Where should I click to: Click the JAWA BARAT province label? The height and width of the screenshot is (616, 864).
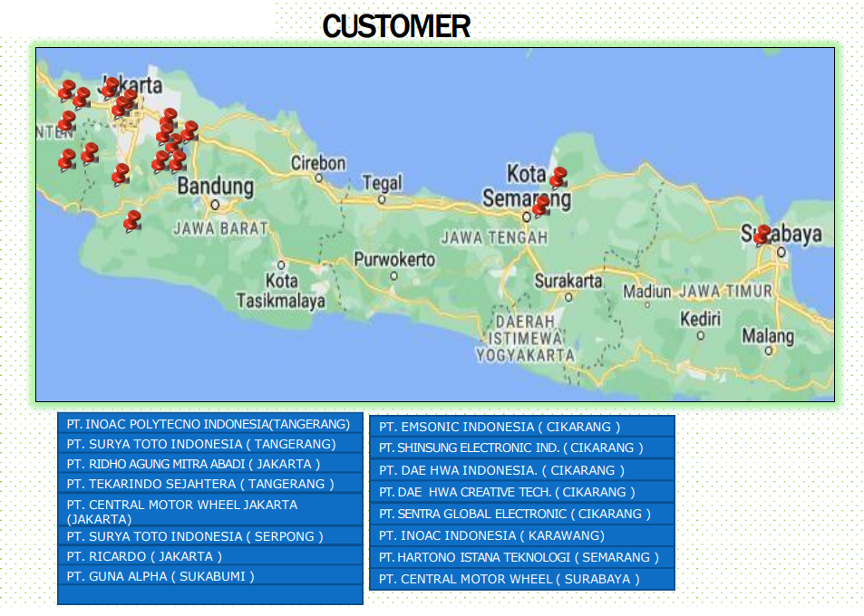click(x=220, y=228)
